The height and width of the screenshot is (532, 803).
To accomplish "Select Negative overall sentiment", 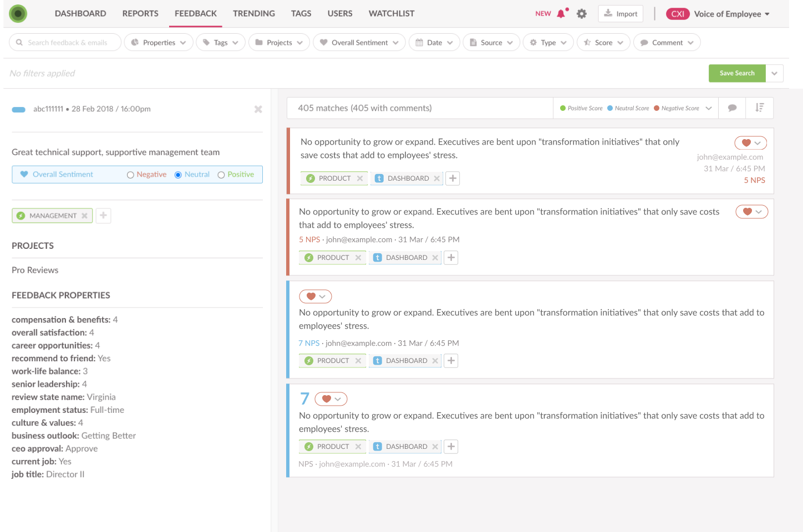I will (130, 175).
